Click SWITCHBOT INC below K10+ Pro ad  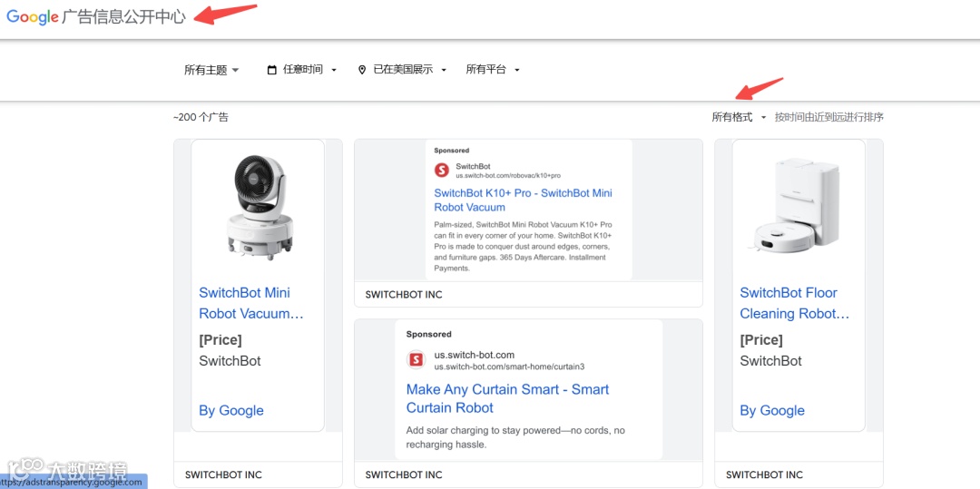click(404, 294)
